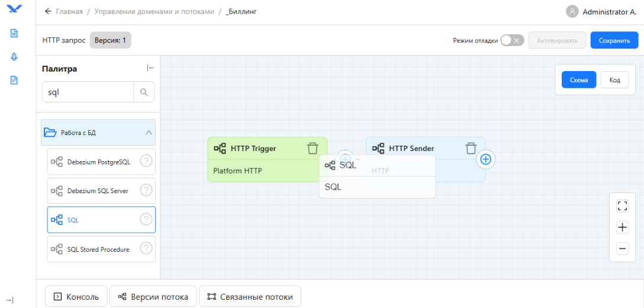Viewport: 644px width, 308px height.
Task: Switch the view to Код
Action: pyautogui.click(x=614, y=80)
